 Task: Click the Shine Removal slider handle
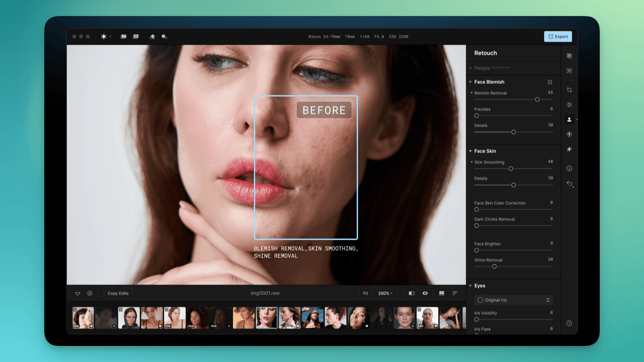tap(494, 267)
